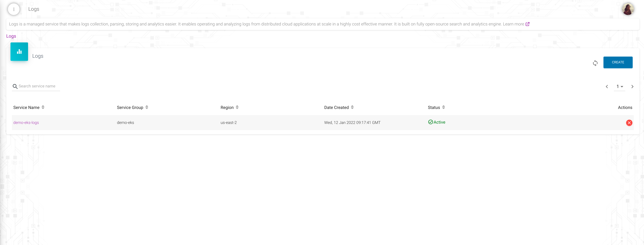
Task: Select the demo-eks service group cell
Action: coord(126,123)
